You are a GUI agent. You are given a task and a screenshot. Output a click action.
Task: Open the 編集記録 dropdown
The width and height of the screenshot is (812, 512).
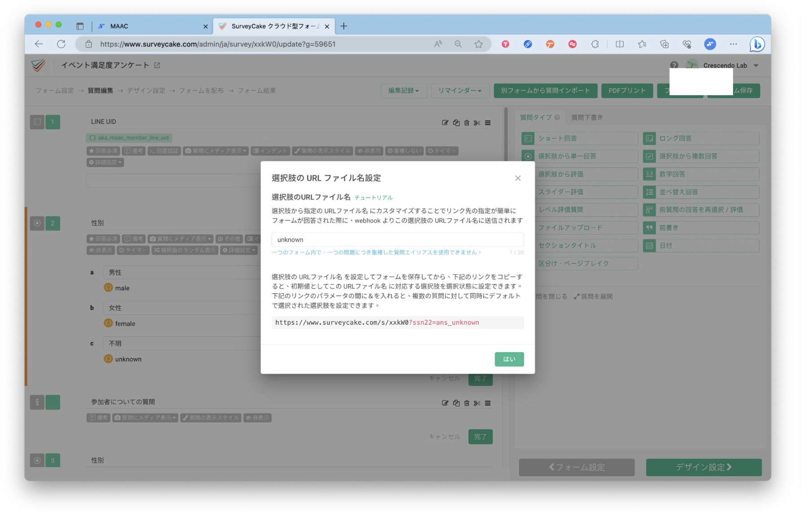point(403,91)
